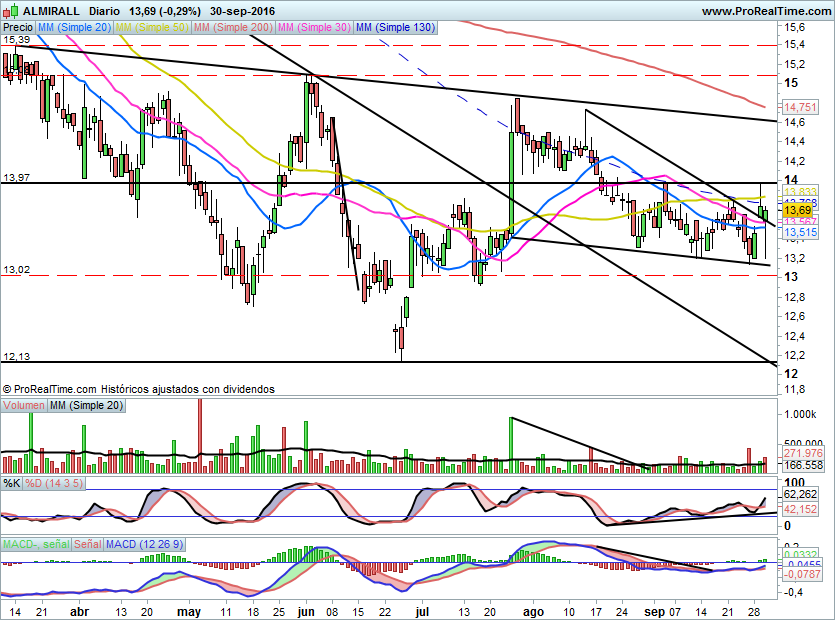Image resolution: width=835 pixels, height=620 pixels.
Task: Open the MM (Simple 130) dark blue label
Action: (396, 27)
